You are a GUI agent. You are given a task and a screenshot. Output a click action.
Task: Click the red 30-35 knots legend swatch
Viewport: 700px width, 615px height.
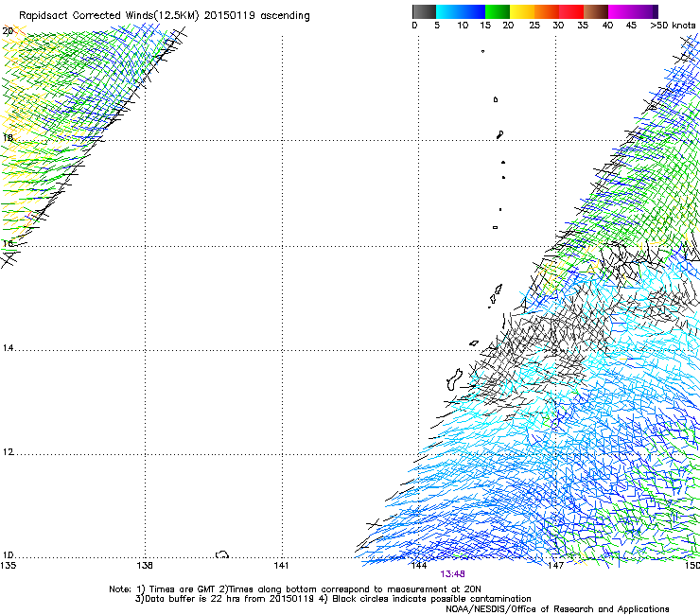(x=571, y=11)
